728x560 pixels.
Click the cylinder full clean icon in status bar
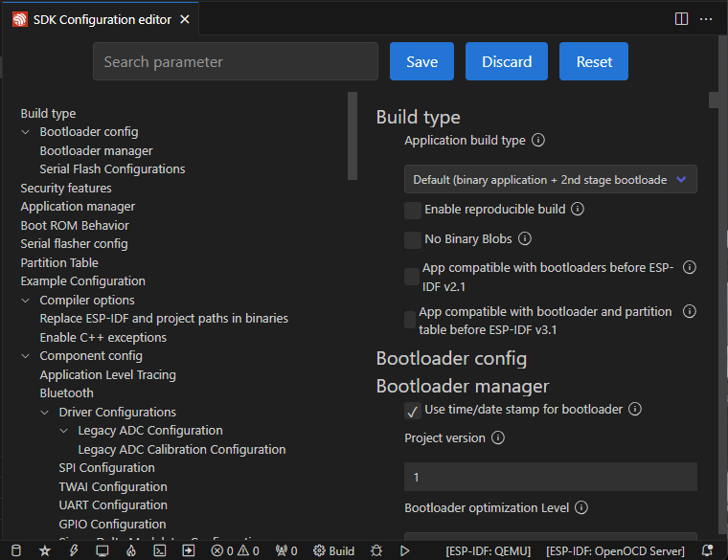tap(16, 550)
